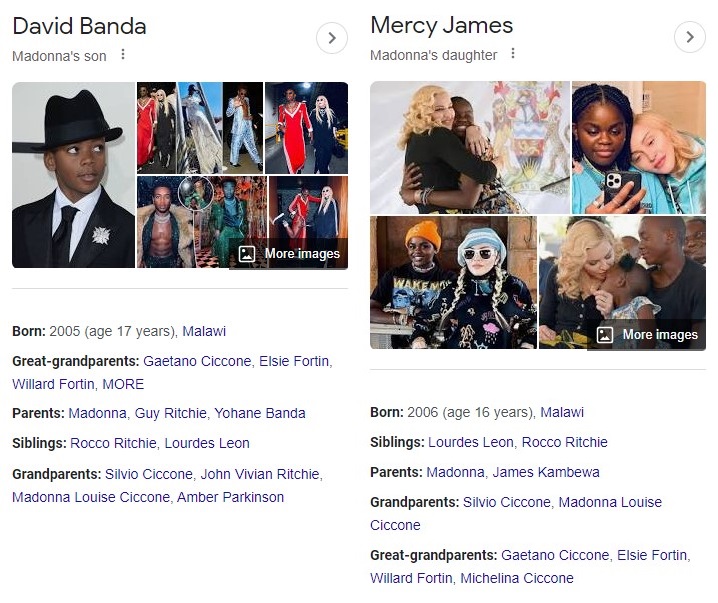Select the Michelina Ciccone link
The height and width of the screenshot is (603, 718).
(x=517, y=578)
